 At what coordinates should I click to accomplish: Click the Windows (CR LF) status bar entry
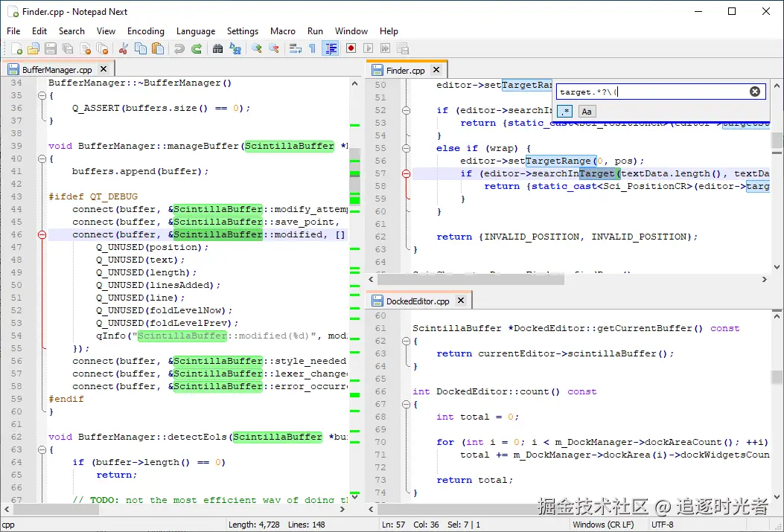point(603,525)
